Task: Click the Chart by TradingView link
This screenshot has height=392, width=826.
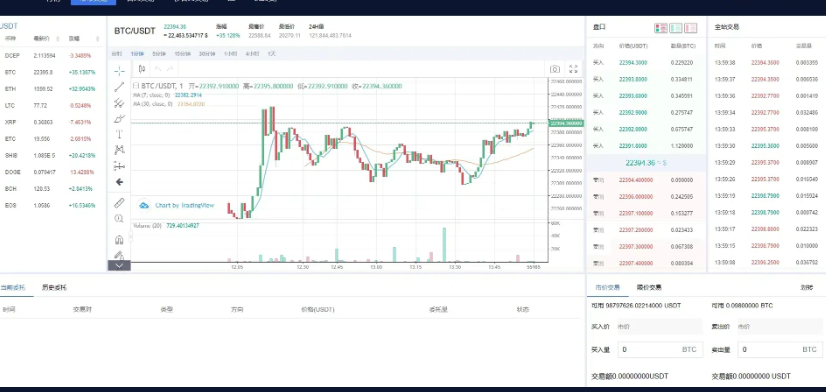Action: point(176,205)
